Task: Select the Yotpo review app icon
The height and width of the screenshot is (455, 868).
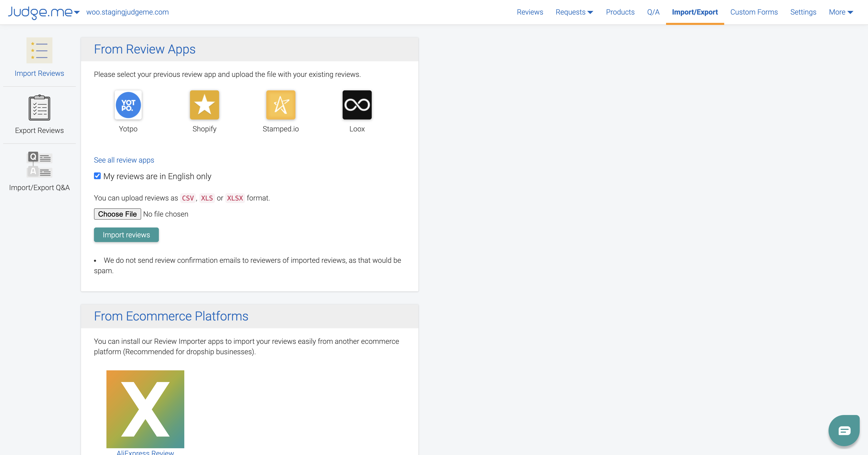Action: [x=128, y=105]
